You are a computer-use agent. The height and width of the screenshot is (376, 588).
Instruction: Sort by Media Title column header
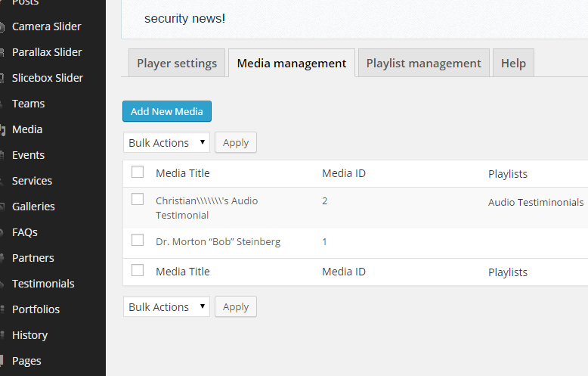183,173
